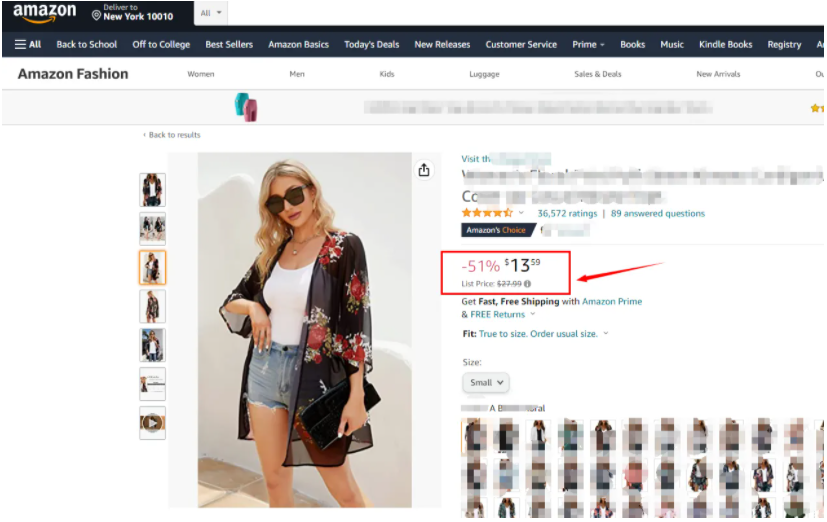This screenshot has height=522, width=827.
Task: Play the product video thumbnail
Action: [152, 423]
